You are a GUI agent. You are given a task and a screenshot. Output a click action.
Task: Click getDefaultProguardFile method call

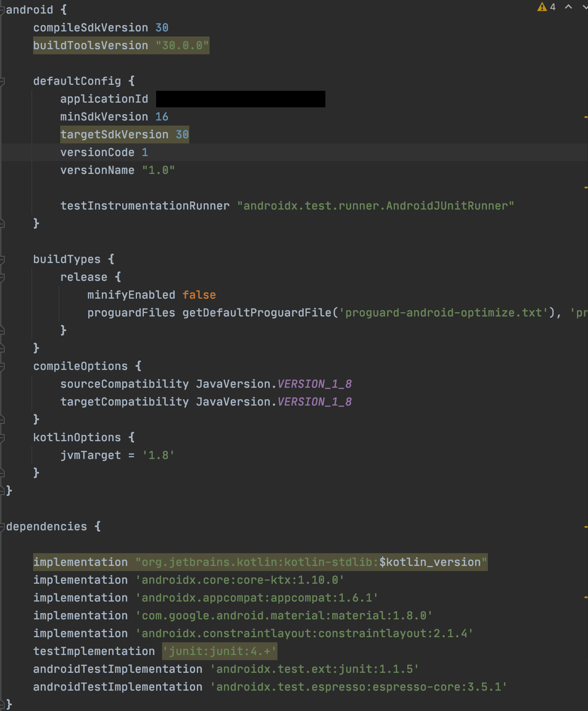tap(257, 313)
